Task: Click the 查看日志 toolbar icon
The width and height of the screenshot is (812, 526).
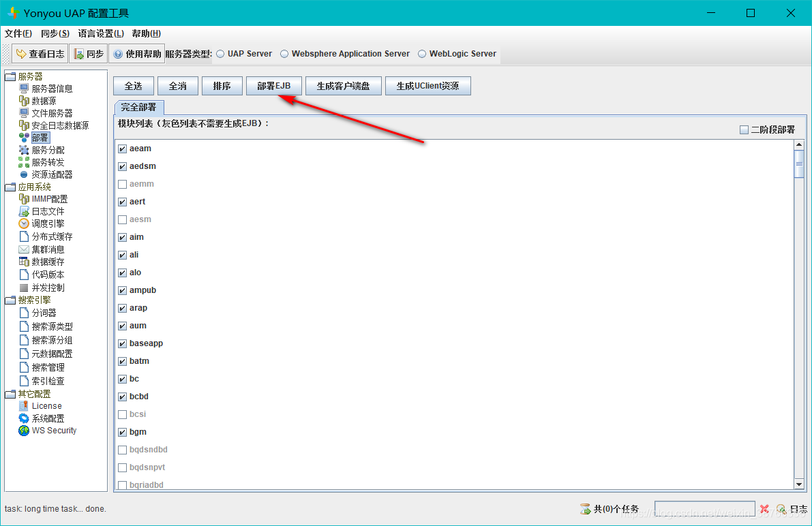Action: click(20, 54)
